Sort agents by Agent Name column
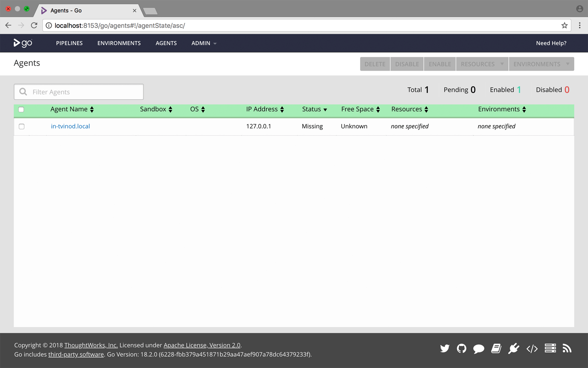Image resolution: width=588 pixels, height=368 pixels. coord(72,109)
